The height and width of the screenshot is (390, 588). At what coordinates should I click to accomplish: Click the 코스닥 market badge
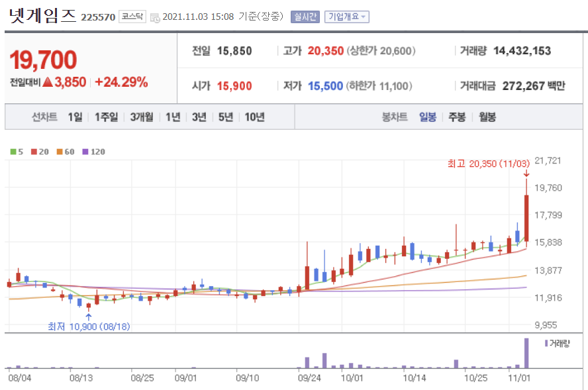[132, 17]
